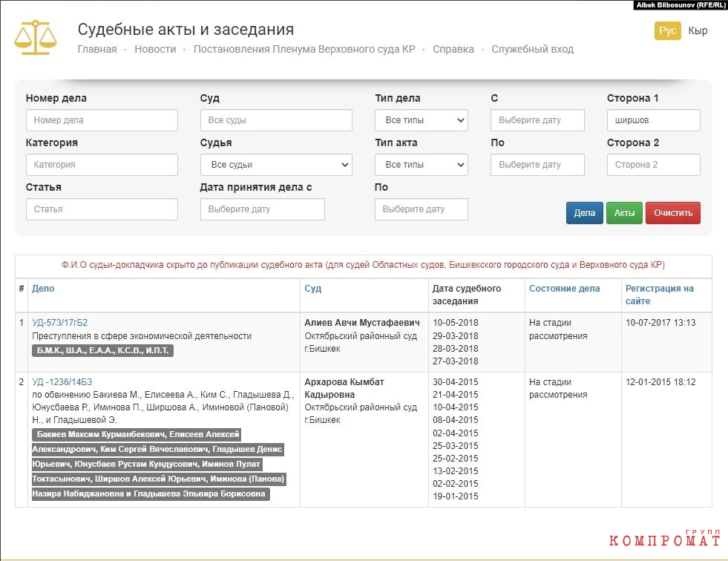Expand the Судья dropdown Все судьи
728x561 pixels.
point(276,165)
